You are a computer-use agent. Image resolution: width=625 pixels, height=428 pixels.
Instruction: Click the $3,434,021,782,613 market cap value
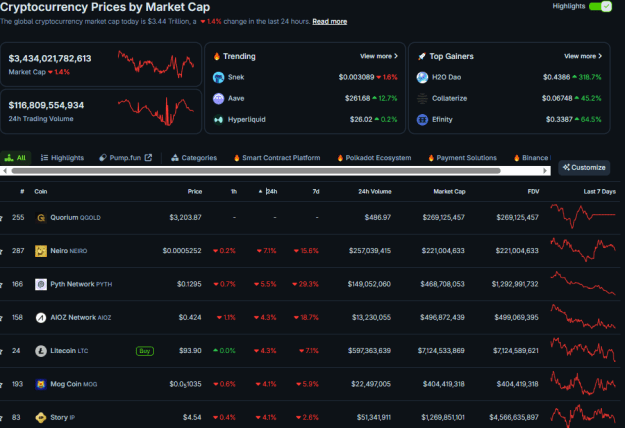[50, 59]
